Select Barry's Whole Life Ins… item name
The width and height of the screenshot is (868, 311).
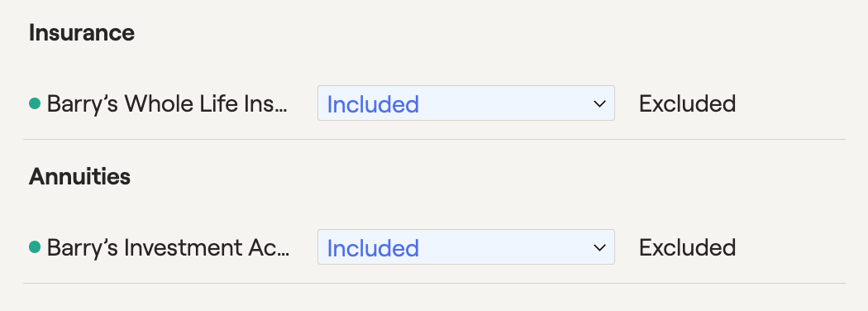(x=167, y=103)
